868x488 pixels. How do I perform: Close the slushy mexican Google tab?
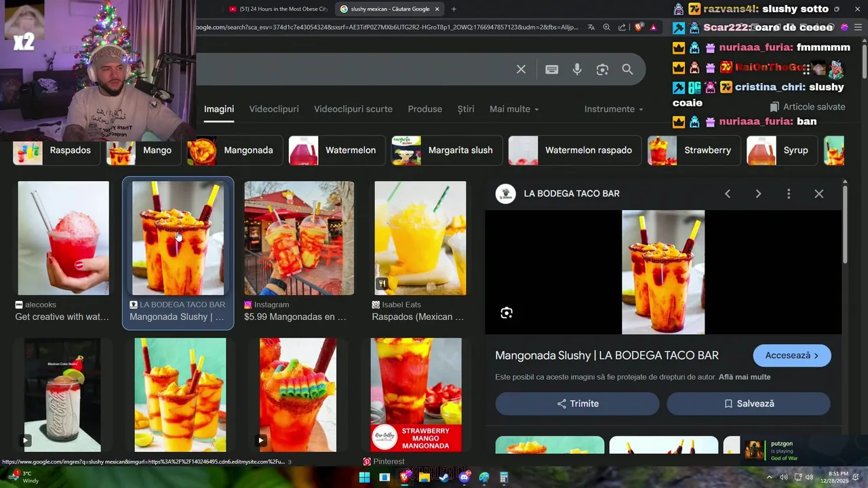pos(437,9)
